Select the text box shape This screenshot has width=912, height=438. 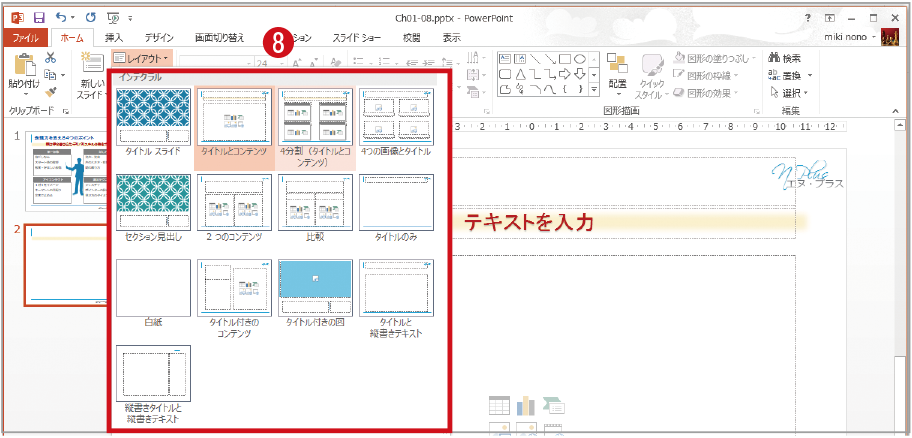(505, 59)
